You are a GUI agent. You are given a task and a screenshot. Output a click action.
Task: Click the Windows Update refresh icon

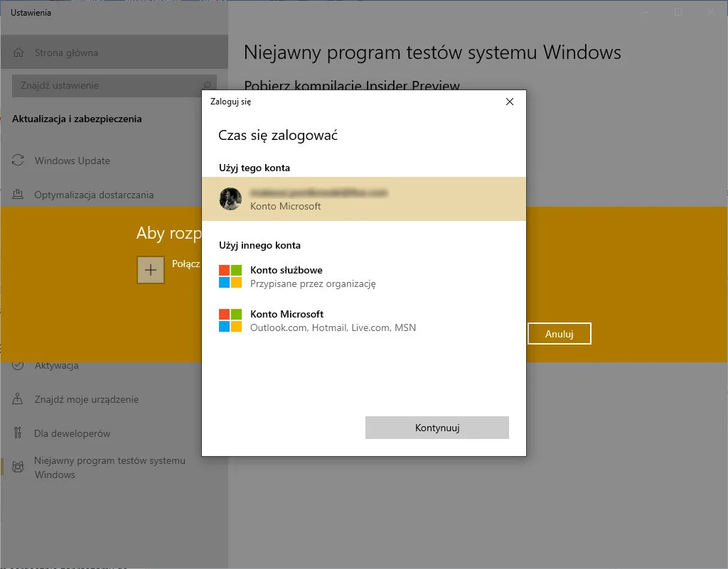18,161
